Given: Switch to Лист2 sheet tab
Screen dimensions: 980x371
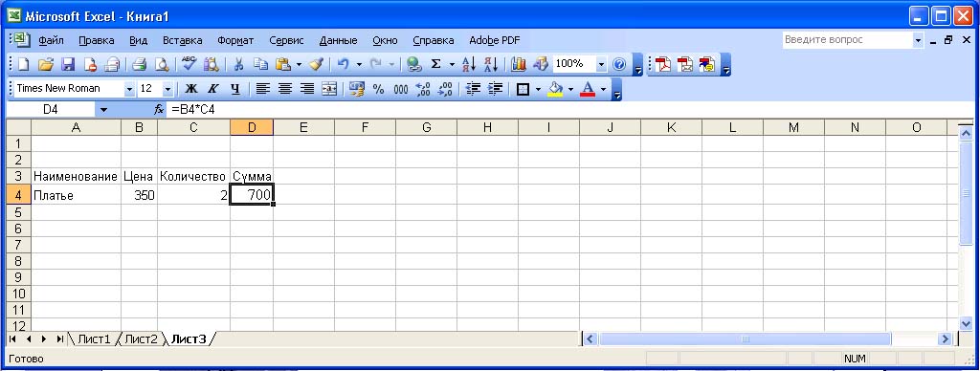Looking at the screenshot, I should tap(141, 339).
